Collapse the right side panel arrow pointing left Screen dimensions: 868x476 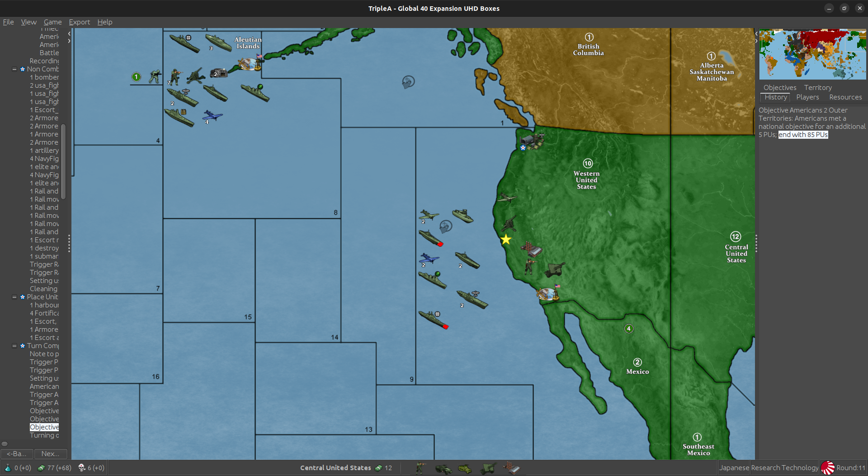(x=756, y=33)
